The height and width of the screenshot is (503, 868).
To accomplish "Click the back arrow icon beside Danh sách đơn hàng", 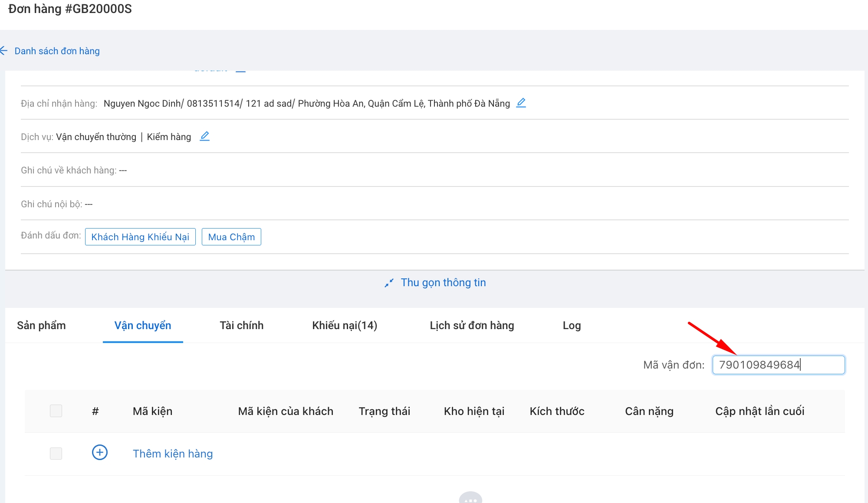I will (x=4, y=51).
